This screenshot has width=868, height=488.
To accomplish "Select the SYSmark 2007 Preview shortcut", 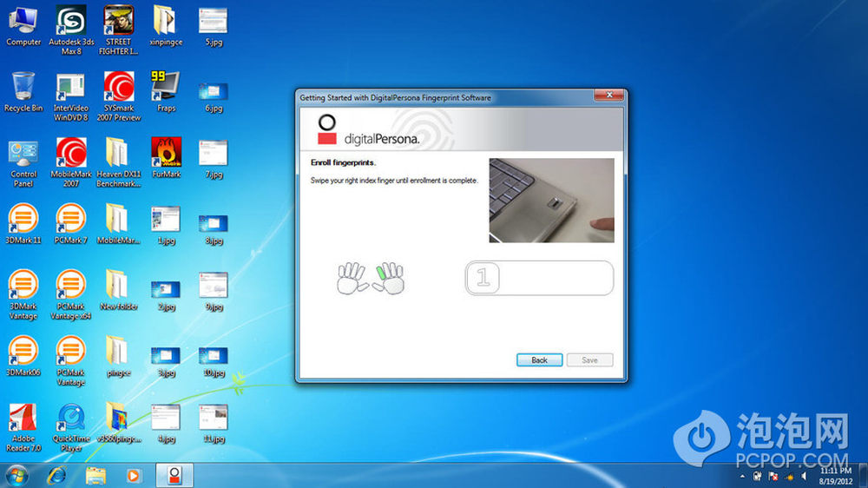I will point(118,97).
